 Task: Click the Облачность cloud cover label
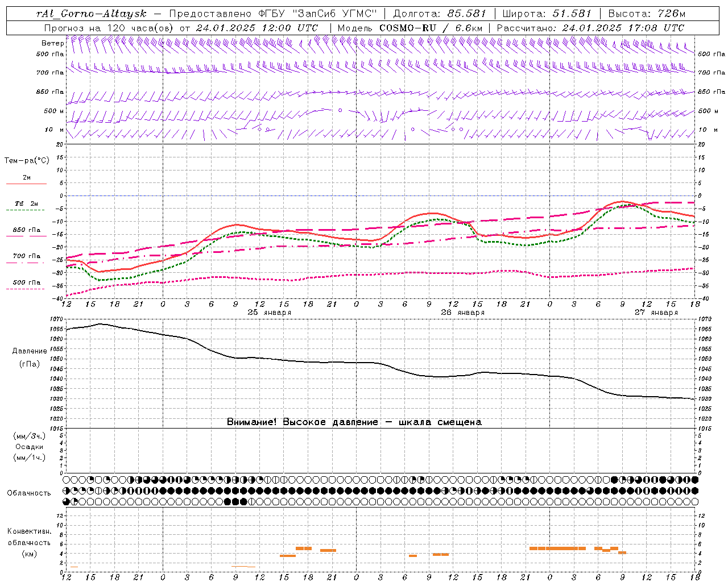tap(29, 493)
